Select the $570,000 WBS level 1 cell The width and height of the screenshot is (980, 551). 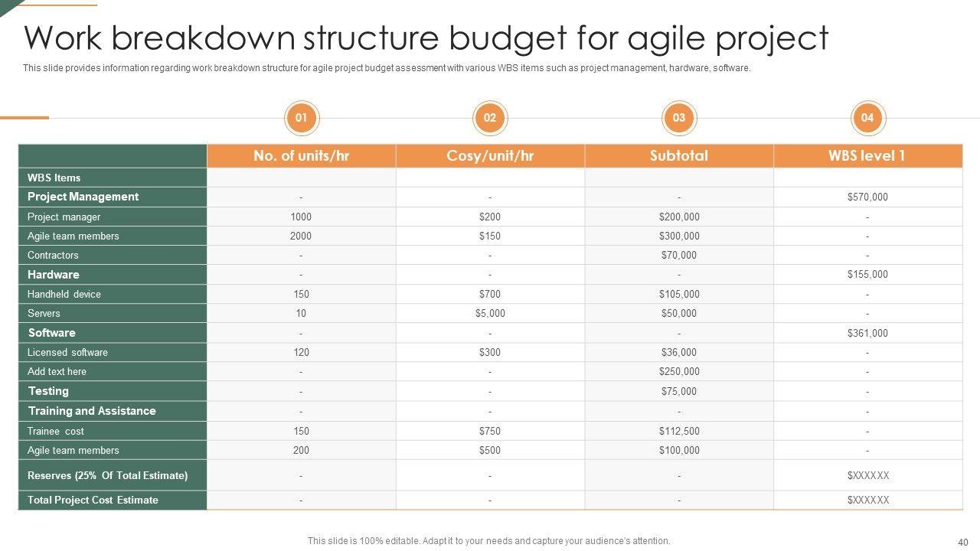867,197
